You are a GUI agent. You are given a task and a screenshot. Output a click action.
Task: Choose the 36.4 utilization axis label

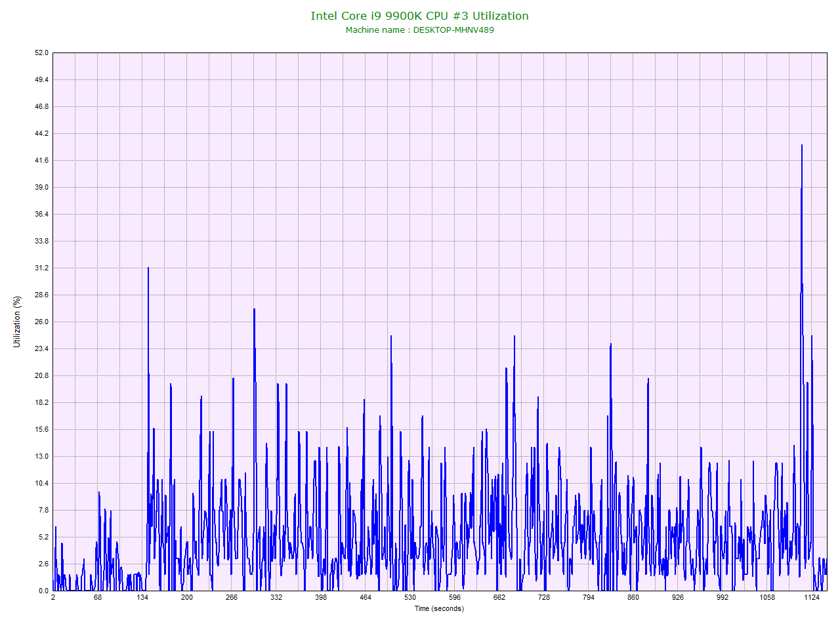(42, 214)
